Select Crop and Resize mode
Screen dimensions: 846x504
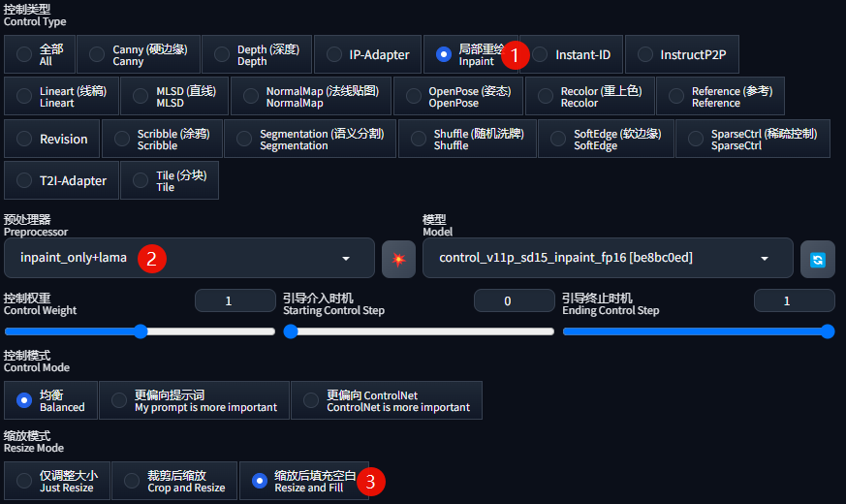click(174, 481)
